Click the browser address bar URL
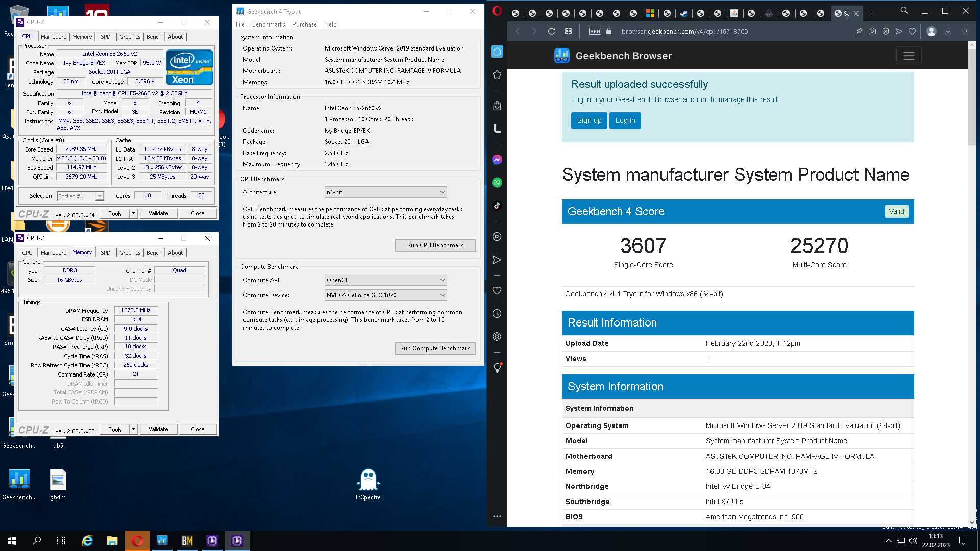 [684, 31]
